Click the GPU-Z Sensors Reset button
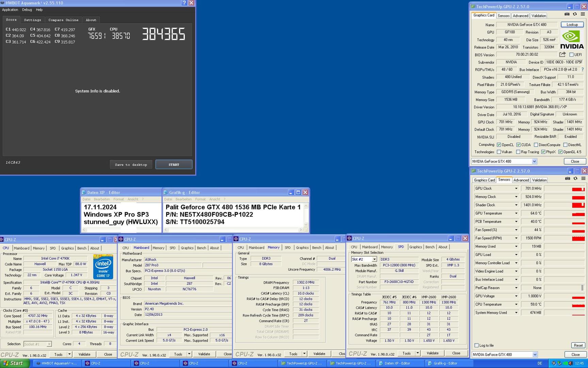This screenshot has width=588, height=368. pyautogui.click(x=578, y=346)
